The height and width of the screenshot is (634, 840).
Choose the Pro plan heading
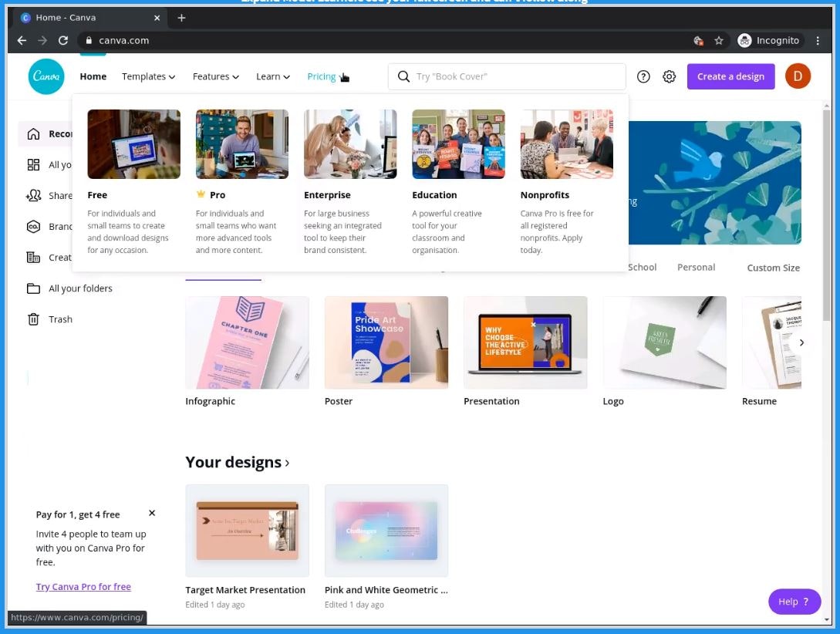(218, 195)
